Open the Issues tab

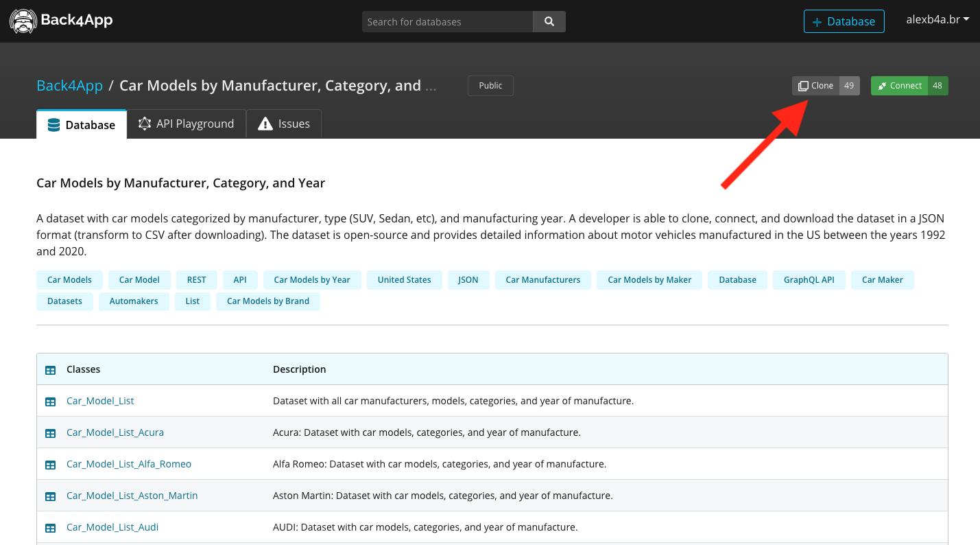coord(284,124)
